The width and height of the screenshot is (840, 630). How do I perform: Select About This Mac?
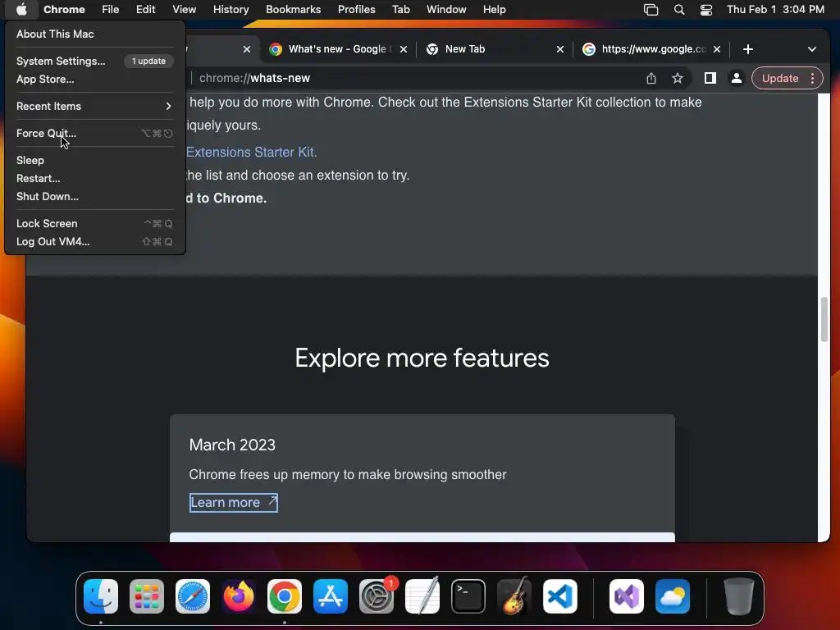[95, 34]
